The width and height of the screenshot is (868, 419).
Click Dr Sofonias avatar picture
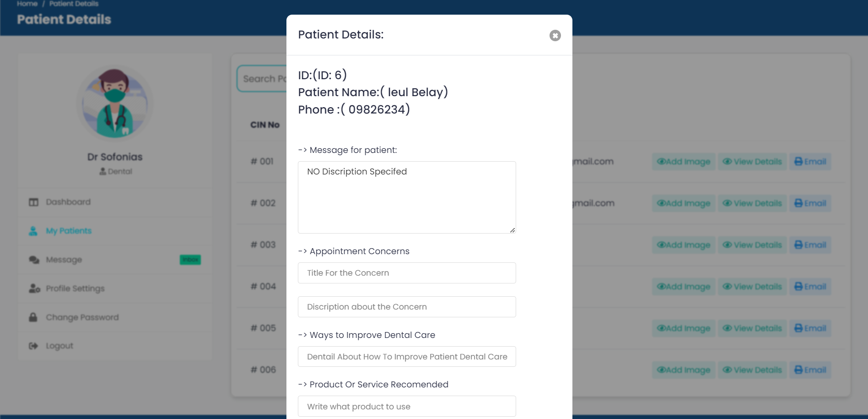[115, 103]
